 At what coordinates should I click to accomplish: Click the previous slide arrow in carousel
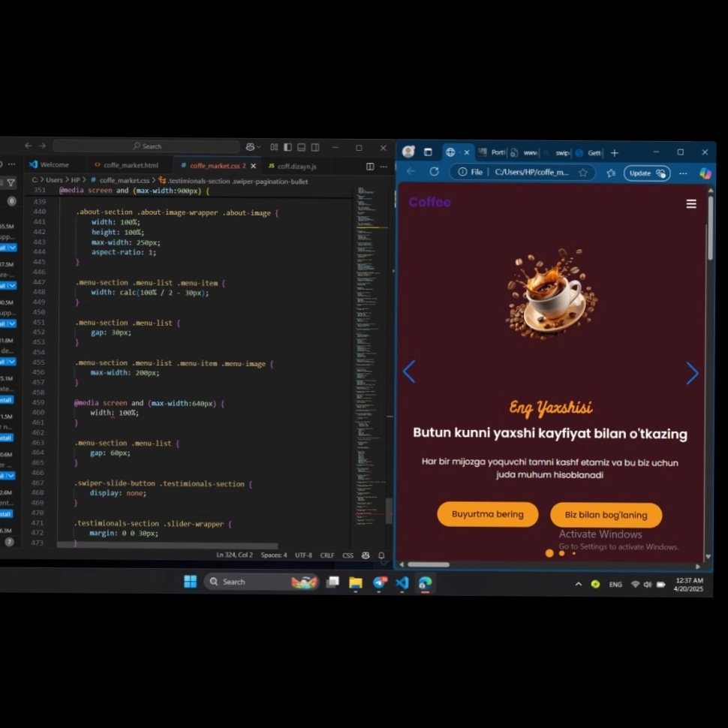pos(409,372)
